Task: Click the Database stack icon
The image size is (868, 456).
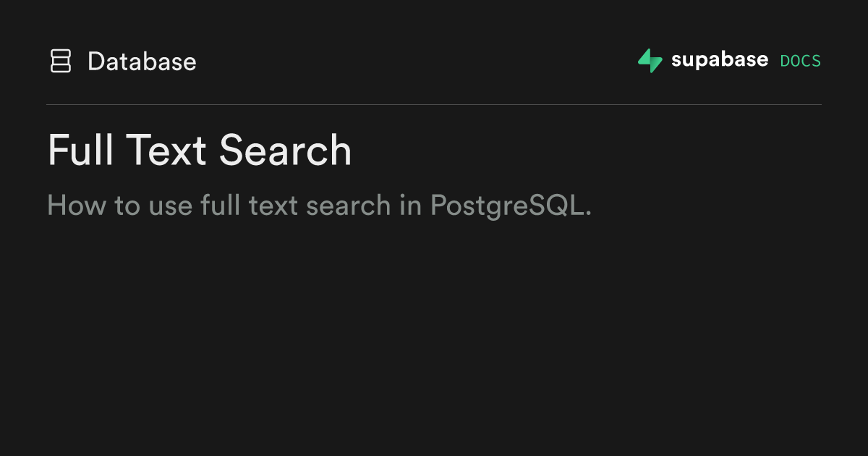Action: [60, 62]
